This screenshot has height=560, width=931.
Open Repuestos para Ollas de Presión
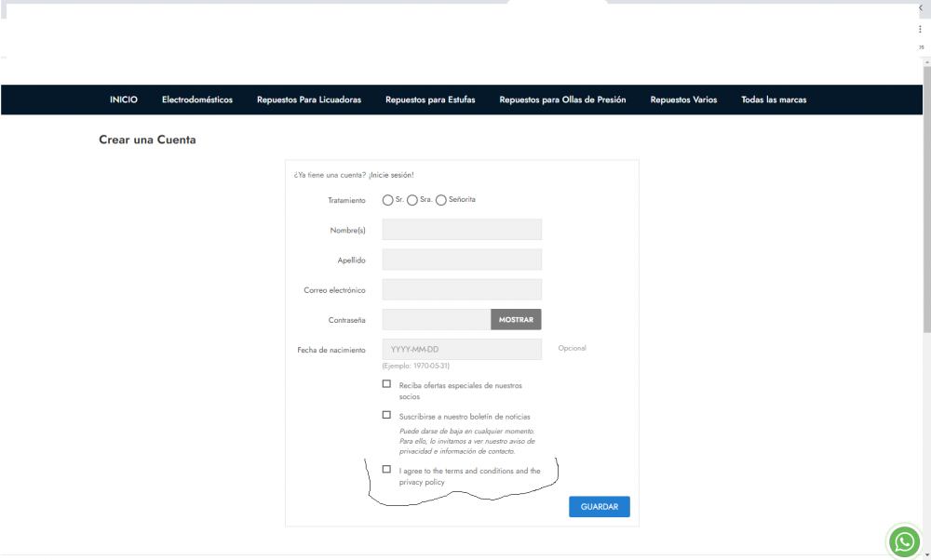[562, 100]
